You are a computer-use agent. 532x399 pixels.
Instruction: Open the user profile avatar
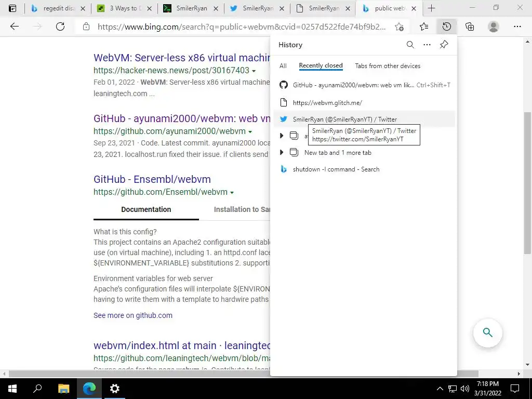tap(494, 26)
